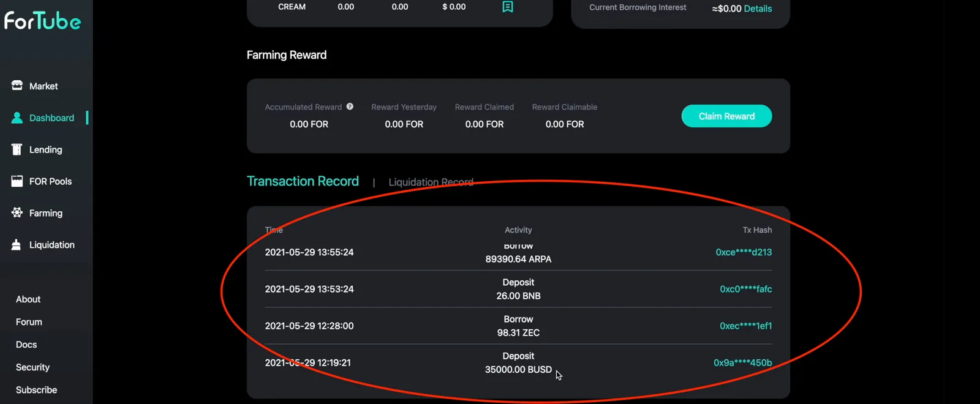Click the Current Borrowing Interest label
This screenshot has height=404, width=980.
click(638, 7)
